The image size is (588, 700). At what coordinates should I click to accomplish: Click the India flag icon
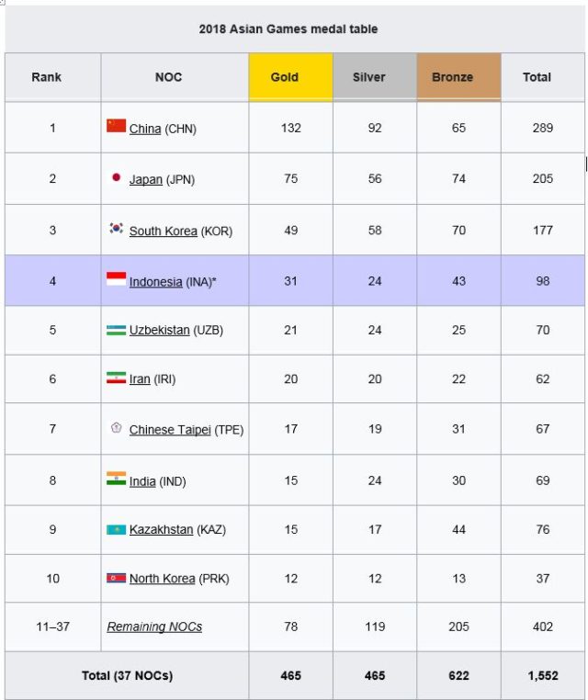[116, 479]
